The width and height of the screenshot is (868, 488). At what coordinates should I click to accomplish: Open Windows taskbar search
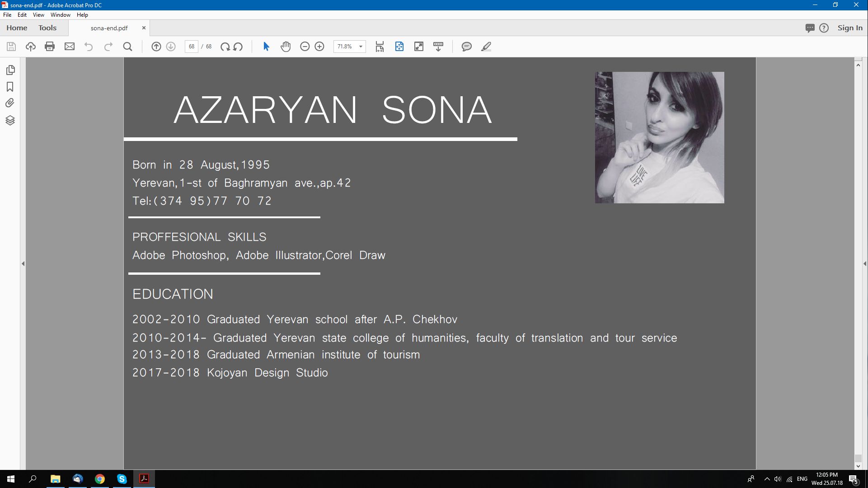click(33, 479)
